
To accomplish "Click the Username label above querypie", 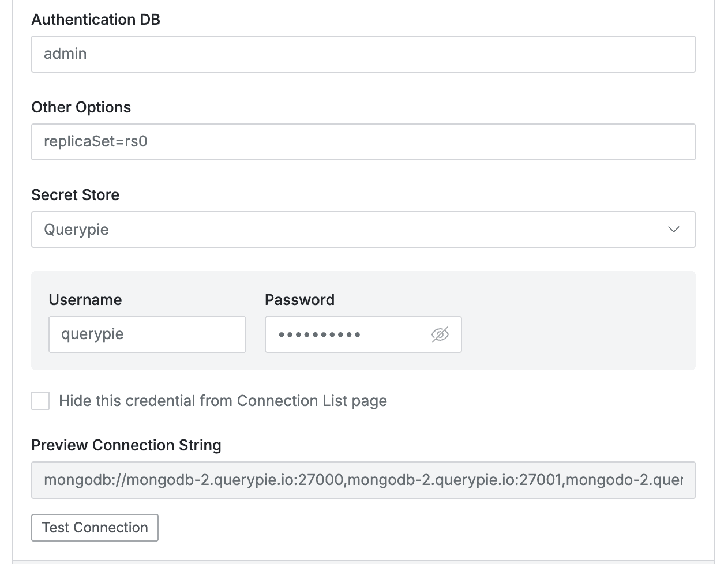I will pyautogui.click(x=85, y=299).
